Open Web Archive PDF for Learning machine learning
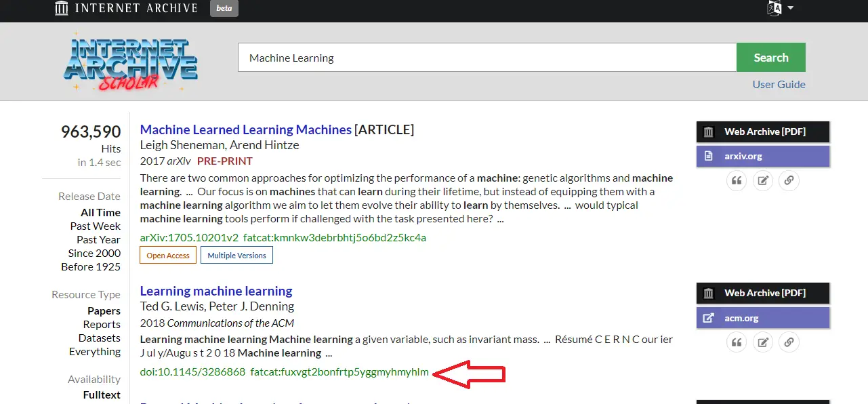Viewport: 868px width, 404px height. [763, 293]
